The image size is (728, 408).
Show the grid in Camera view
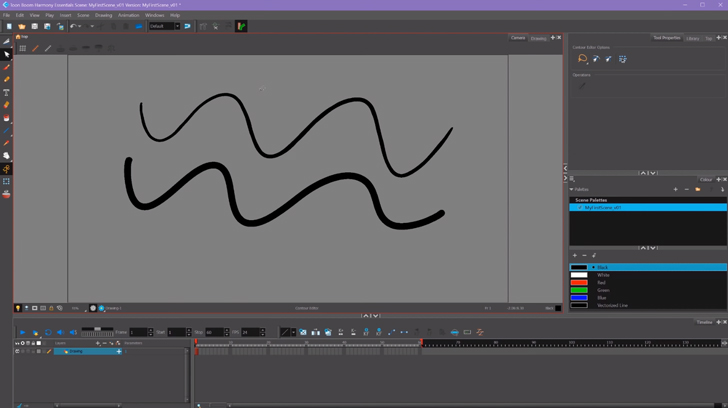(x=22, y=48)
